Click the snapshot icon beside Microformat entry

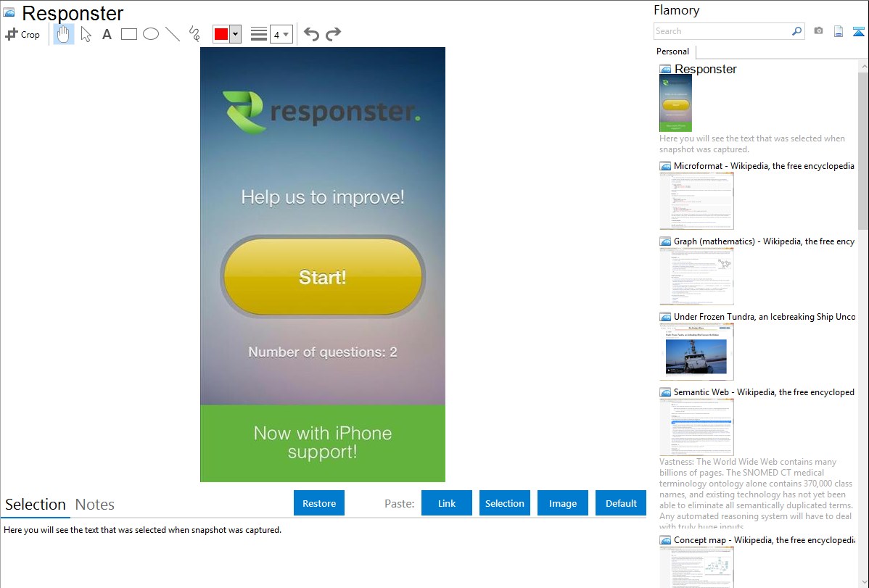click(665, 166)
